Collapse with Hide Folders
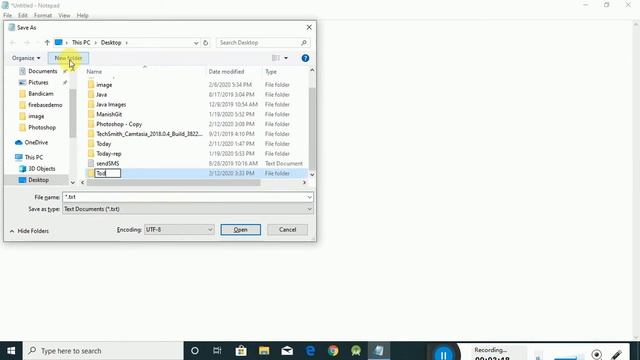The width and height of the screenshot is (640, 360). (29, 231)
